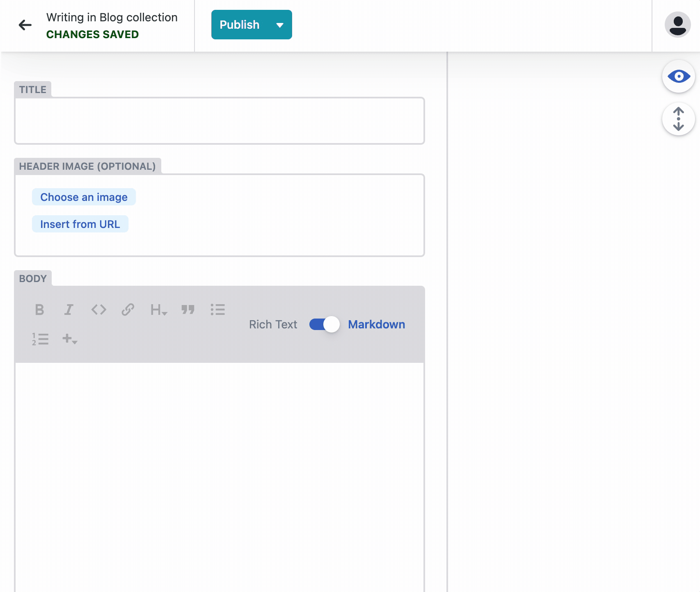The image size is (700, 592).
Task: Apply italic formatting
Action: click(69, 310)
